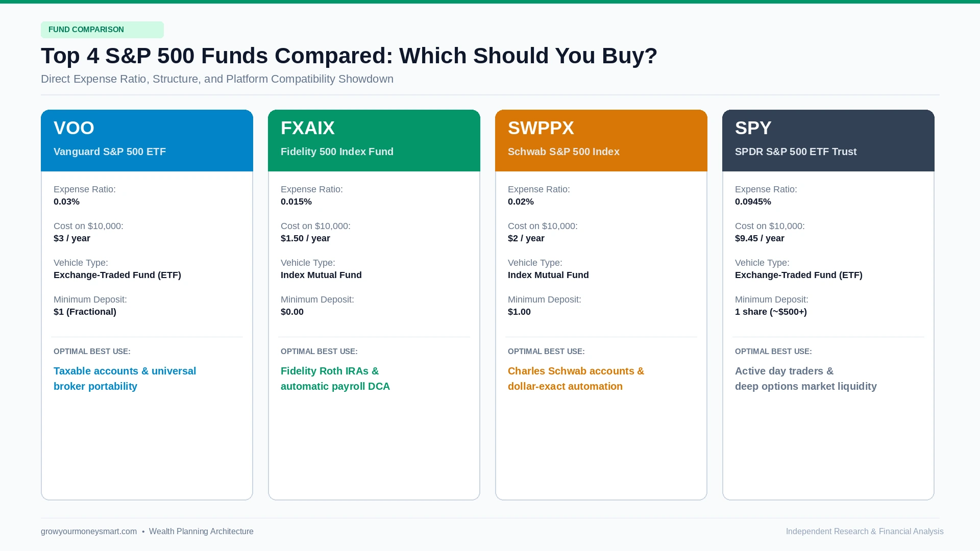Click VOO card's 'OPTIMAL BEST USE:' label

coord(92,352)
